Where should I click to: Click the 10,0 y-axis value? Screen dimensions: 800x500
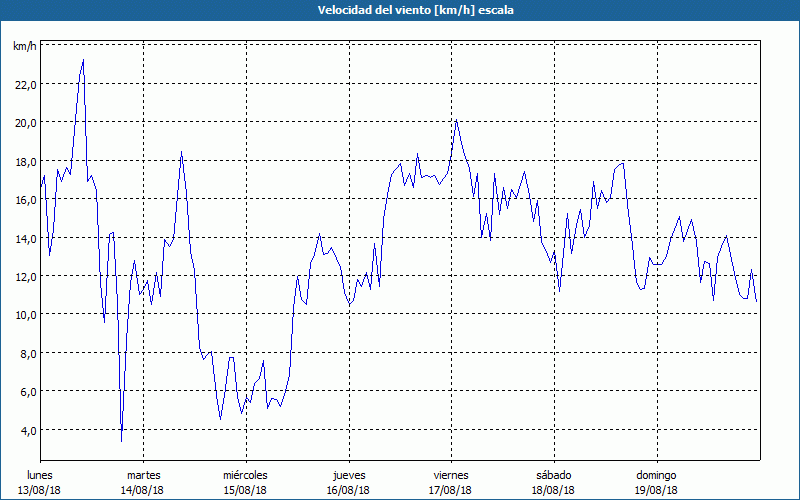click(26, 315)
